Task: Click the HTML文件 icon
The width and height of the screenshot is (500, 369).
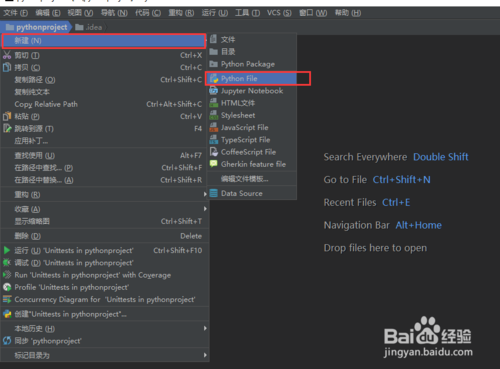Action: pyautogui.click(x=213, y=103)
